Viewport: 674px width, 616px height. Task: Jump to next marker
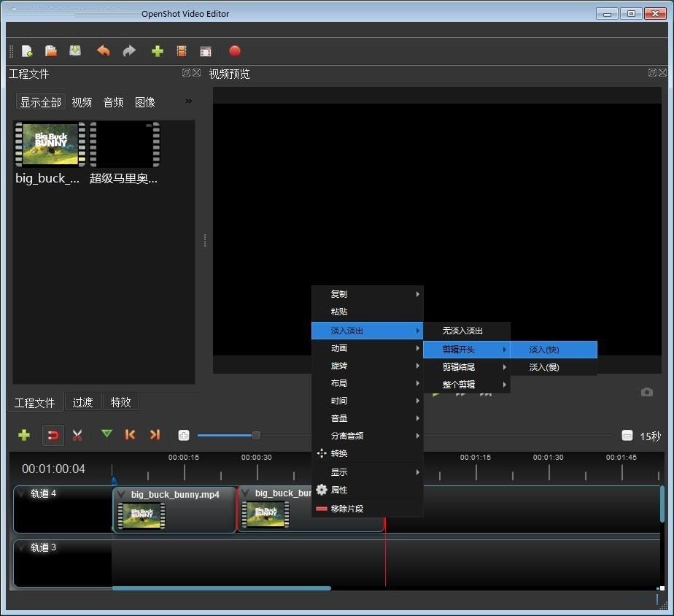pyautogui.click(x=155, y=434)
